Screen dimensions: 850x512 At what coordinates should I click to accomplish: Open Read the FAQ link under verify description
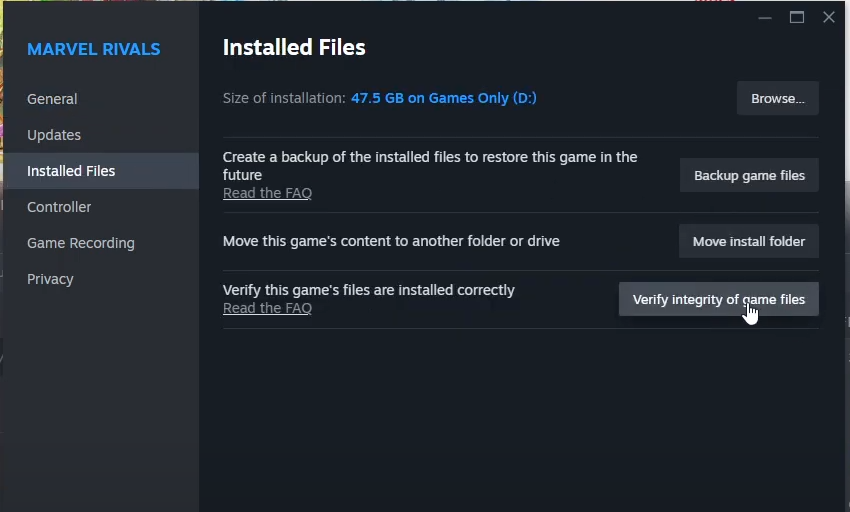tap(267, 308)
